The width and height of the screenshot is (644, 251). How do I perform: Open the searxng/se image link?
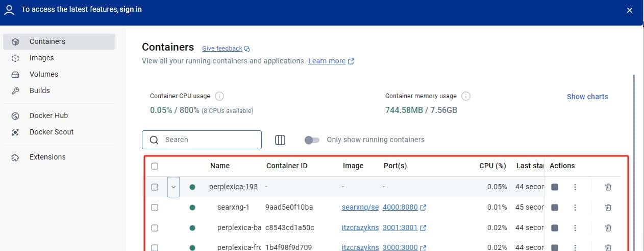[x=360, y=208]
